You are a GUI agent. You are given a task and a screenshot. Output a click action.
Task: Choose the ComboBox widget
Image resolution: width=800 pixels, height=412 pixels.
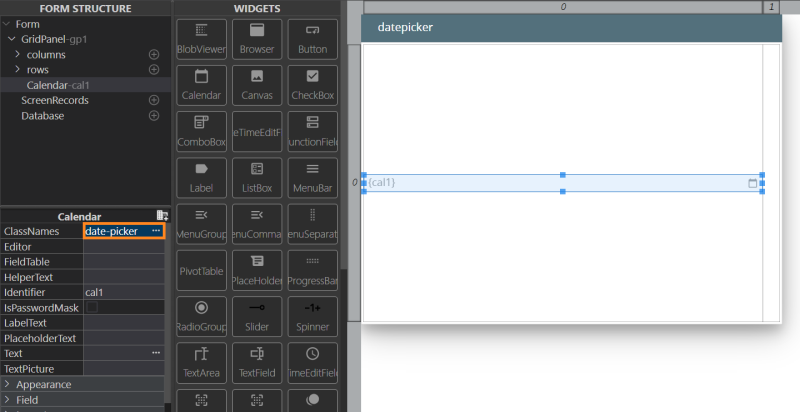point(201,130)
